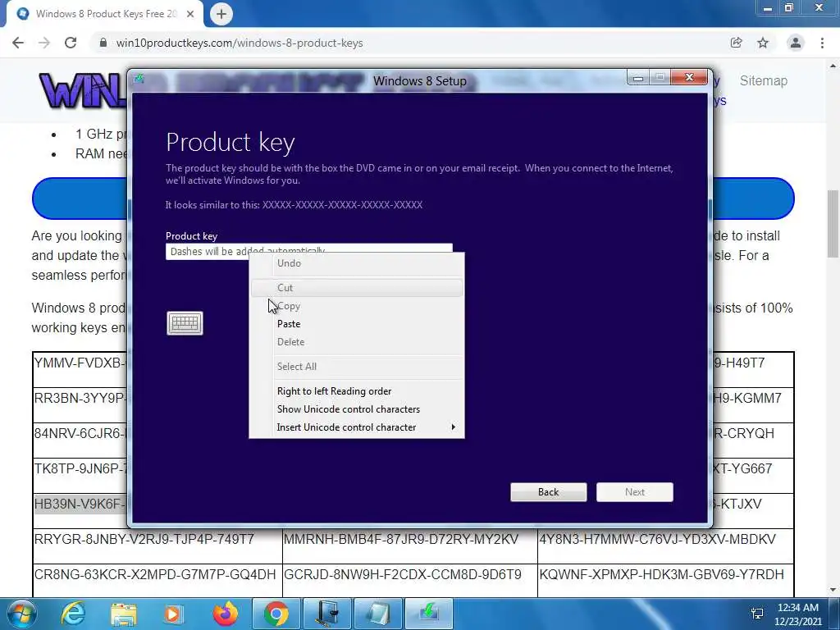Choose Paste from the context menu
Image resolution: width=840 pixels, height=630 pixels.
tap(357, 324)
